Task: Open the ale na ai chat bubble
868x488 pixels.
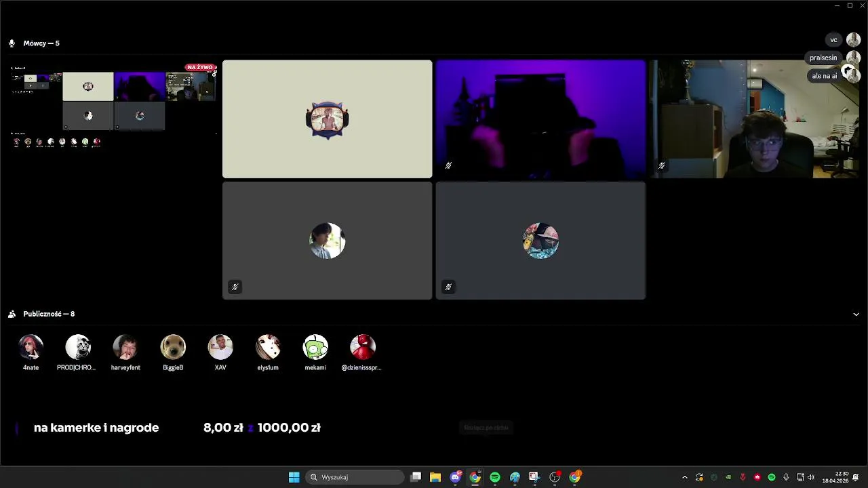Action: (x=825, y=76)
